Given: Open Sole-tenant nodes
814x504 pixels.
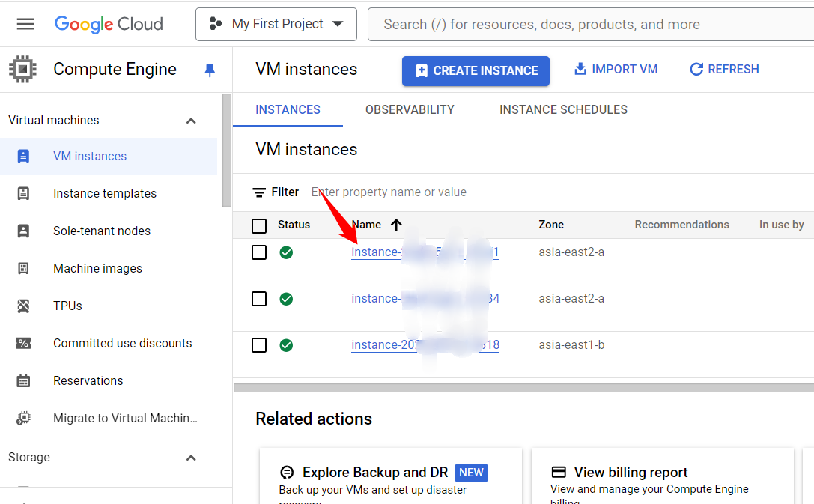Looking at the screenshot, I should (102, 231).
